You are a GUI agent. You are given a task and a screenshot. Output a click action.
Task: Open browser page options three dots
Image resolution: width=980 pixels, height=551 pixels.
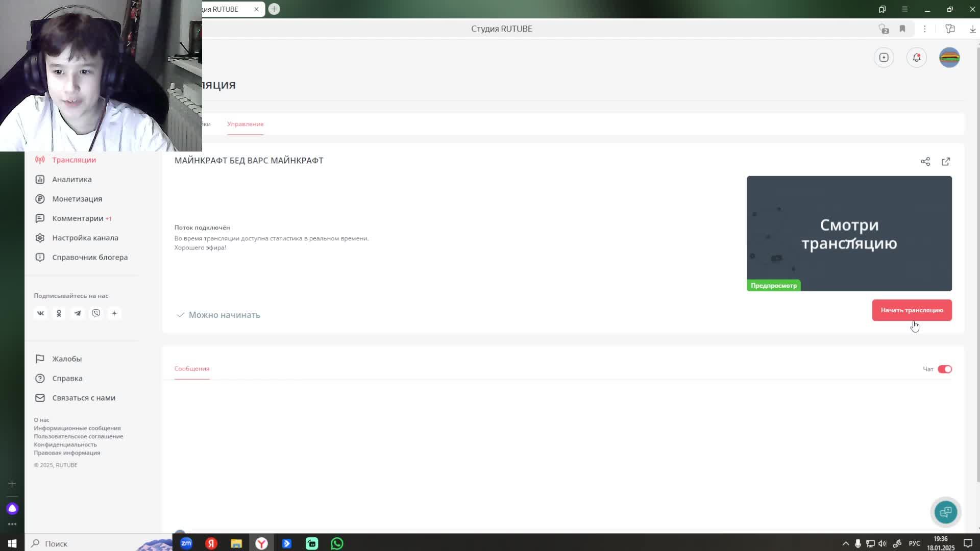tap(924, 29)
